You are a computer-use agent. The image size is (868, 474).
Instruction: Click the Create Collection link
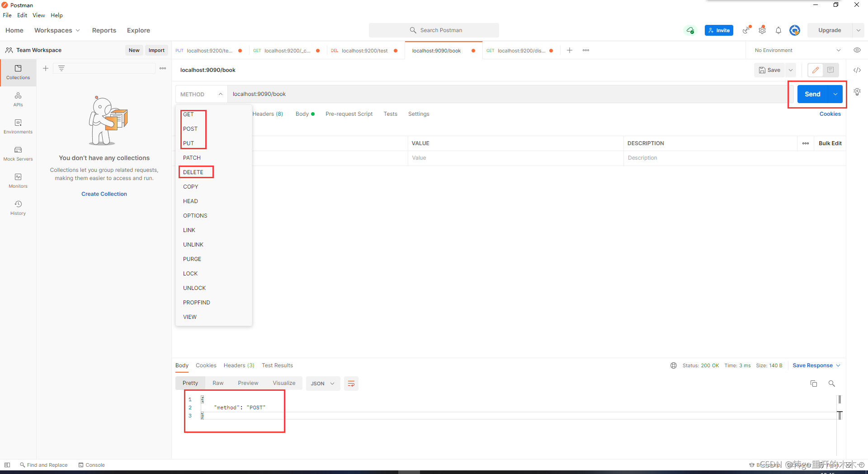tap(104, 194)
